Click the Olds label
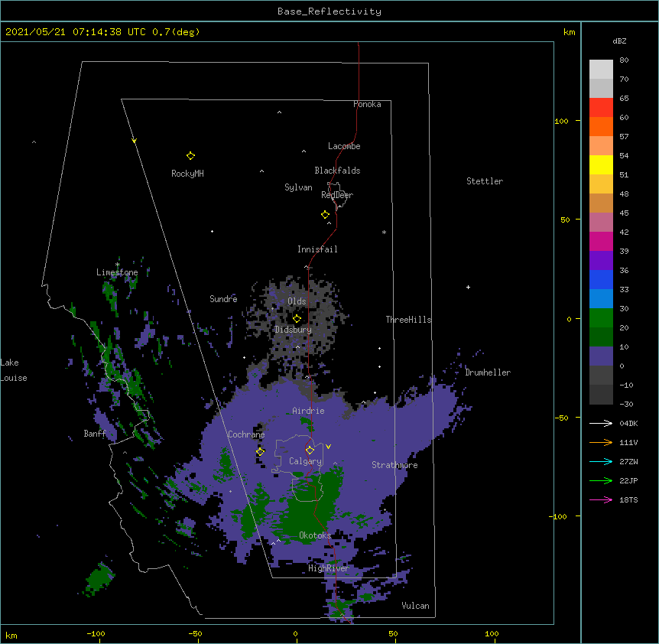The image size is (659, 644). [297, 301]
